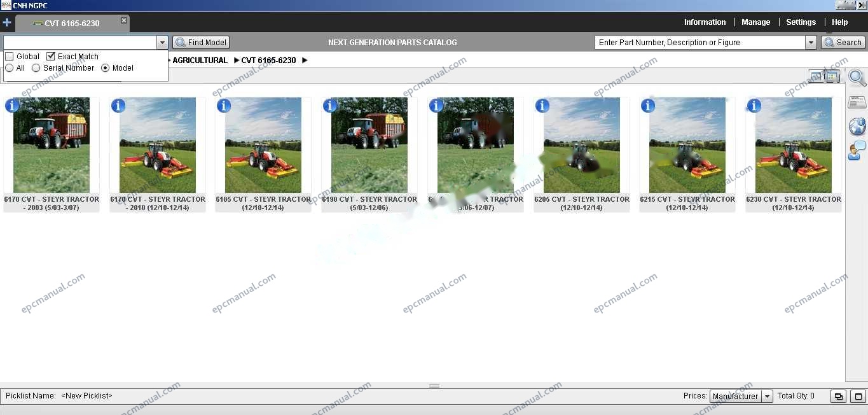
Task: Open the 6170 CVT 2010 tractor thumbnail
Action: (x=158, y=145)
